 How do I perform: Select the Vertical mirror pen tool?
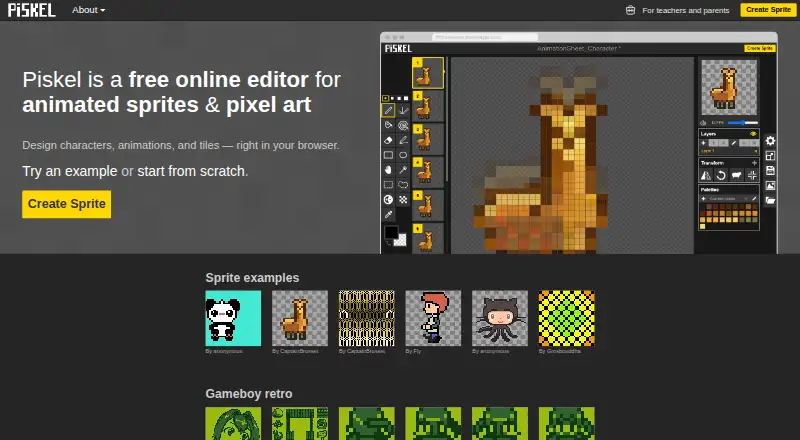tap(403, 110)
